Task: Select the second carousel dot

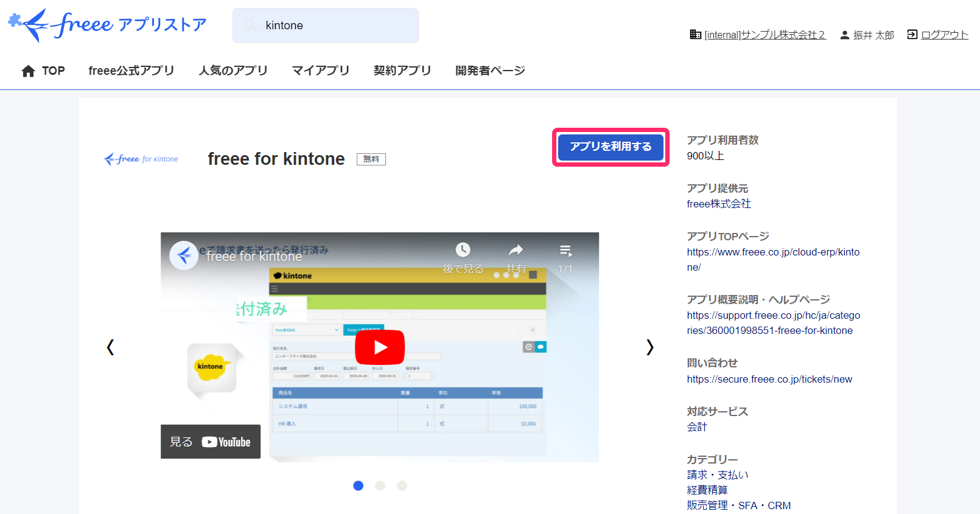Action: [x=380, y=485]
